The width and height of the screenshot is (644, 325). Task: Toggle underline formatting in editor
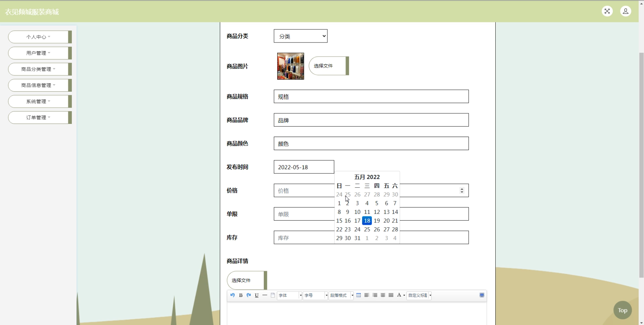click(257, 295)
